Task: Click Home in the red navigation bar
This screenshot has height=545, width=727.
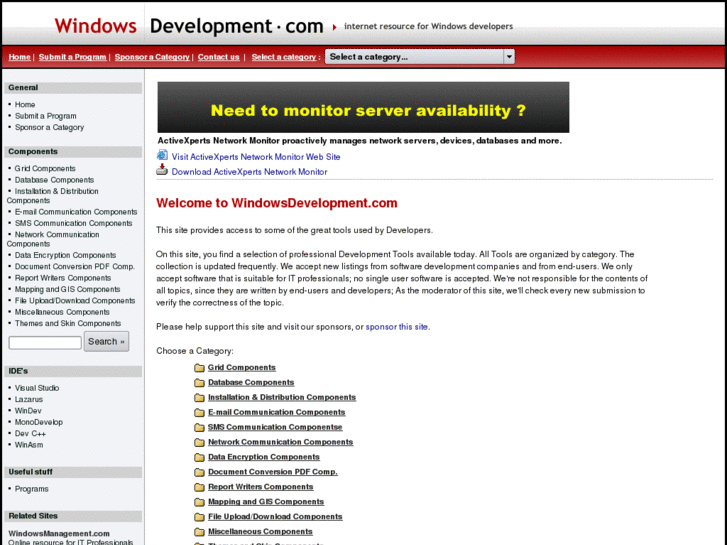Action: pos(19,57)
